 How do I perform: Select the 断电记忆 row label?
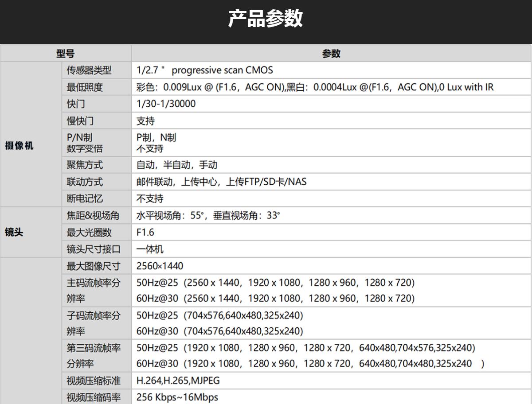coord(85,198)
